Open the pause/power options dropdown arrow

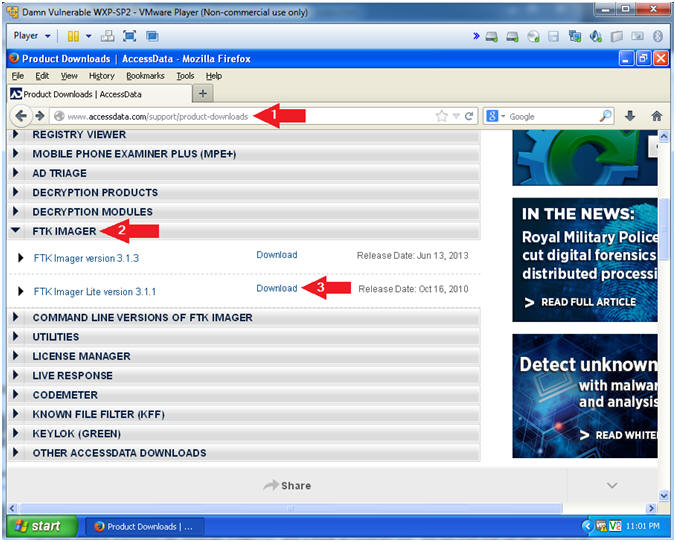88,36
